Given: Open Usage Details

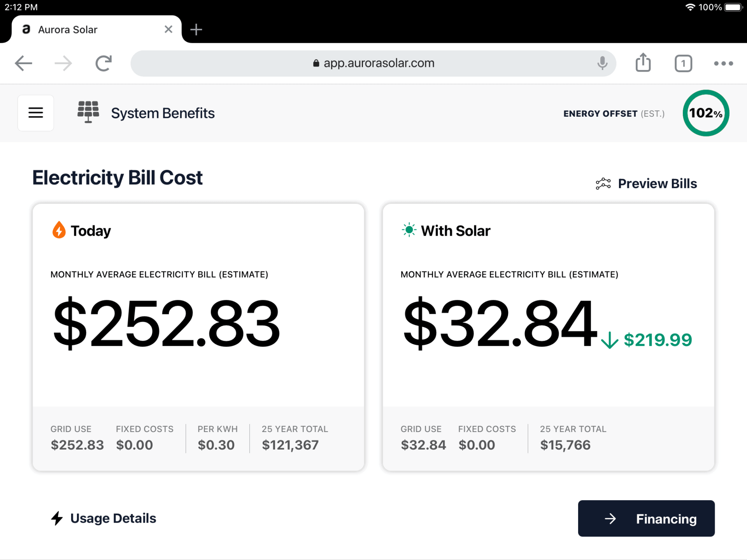Looking at the screenshot, I should point(113,518).
